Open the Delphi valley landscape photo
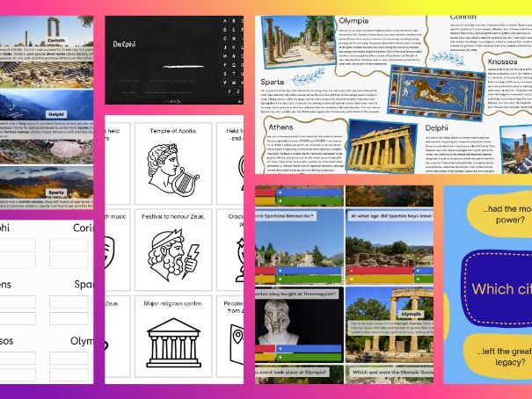 [x=47, y=105]
